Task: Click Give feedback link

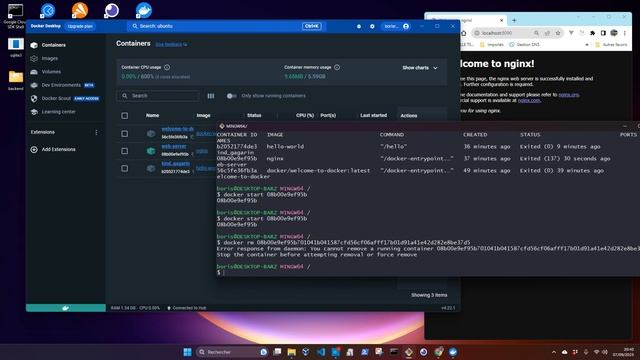Action: pos(171,44)
